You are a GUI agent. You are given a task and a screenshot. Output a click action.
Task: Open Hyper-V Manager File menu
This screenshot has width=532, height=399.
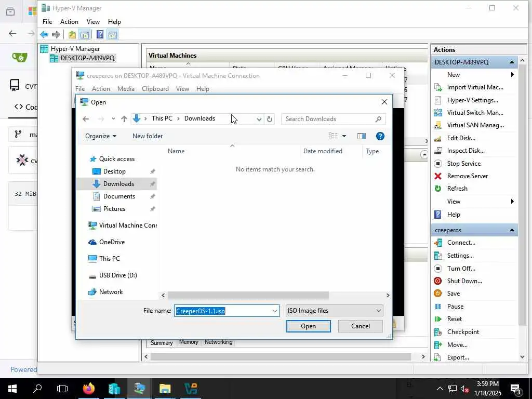click(x=47, y=22)
